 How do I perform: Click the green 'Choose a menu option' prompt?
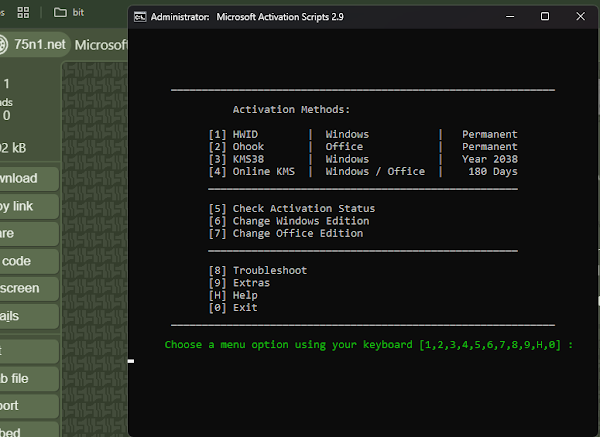coord(369,345)
